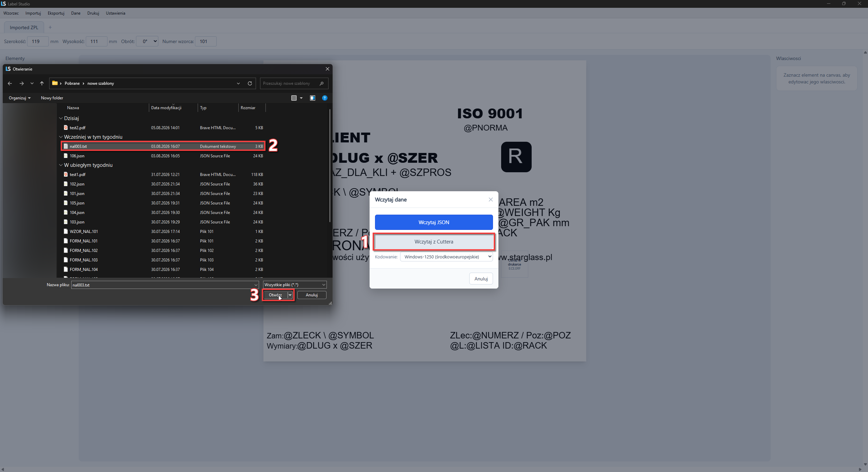This screenshot has width=868, height=472.
Task: Click the search magnifier icon in file dialog
Action: [x=322, y=83]
